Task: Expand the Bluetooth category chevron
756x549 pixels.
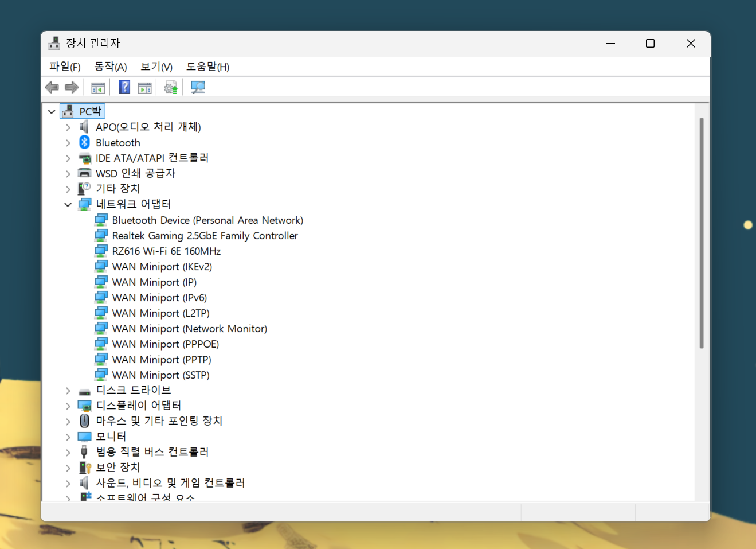Action: coord(68,143)
